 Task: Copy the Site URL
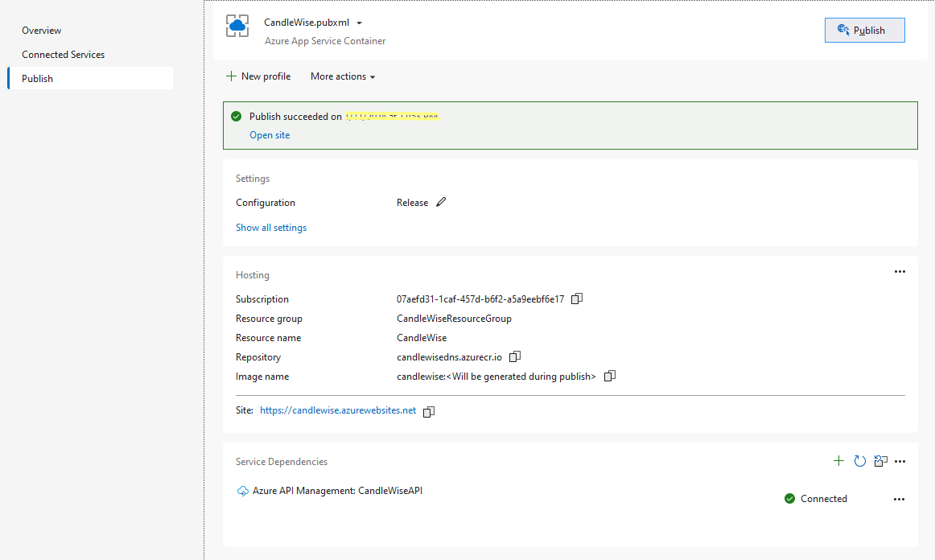pos(429,411)
